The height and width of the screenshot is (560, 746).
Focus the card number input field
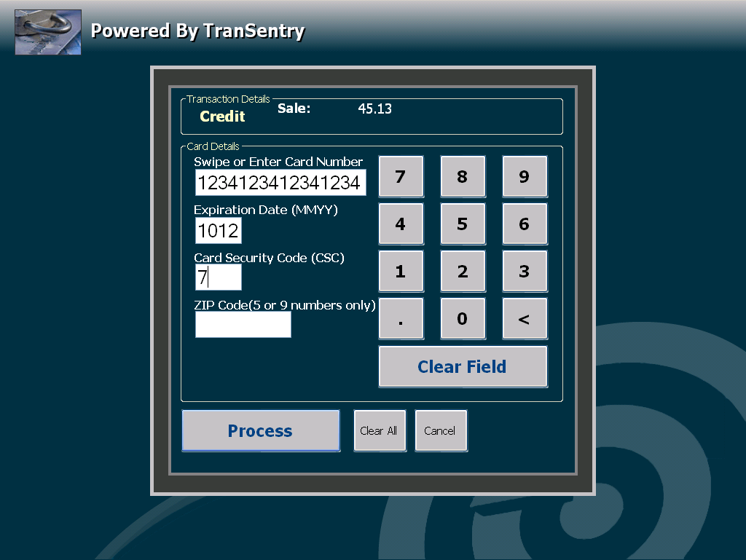point(280,183)
